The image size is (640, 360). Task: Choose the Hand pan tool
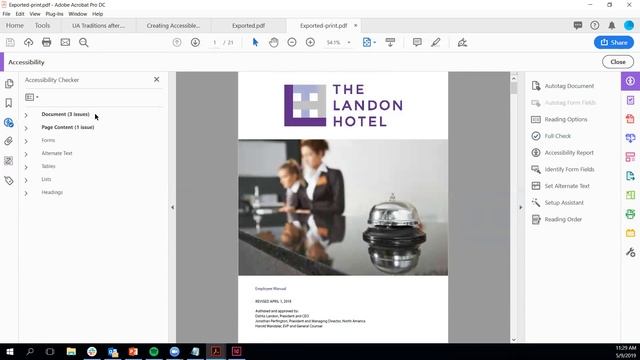click(x=273, y=42)
